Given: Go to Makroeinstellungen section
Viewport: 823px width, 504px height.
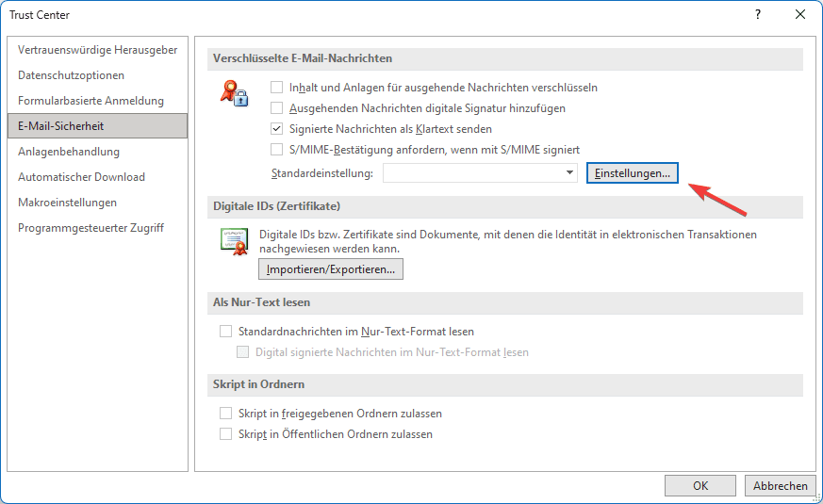Looking at the screenshot, I should tap(67, 203).
